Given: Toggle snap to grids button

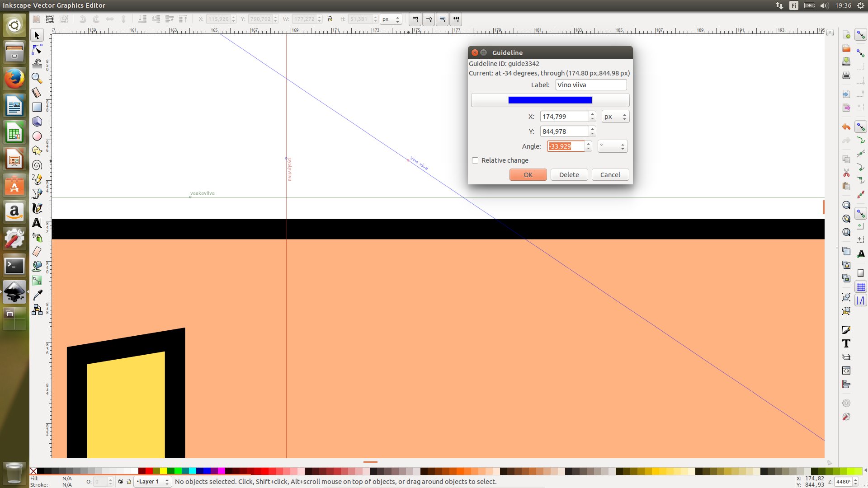Looking at the screenshot, I should point(861,287).
